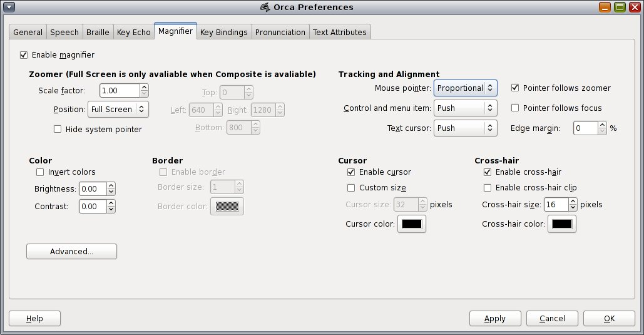The width and height of the screenshot is (644, 335).
Task: Increase Cross-hair size with up arrow
Action: click(x=573, y=201)
